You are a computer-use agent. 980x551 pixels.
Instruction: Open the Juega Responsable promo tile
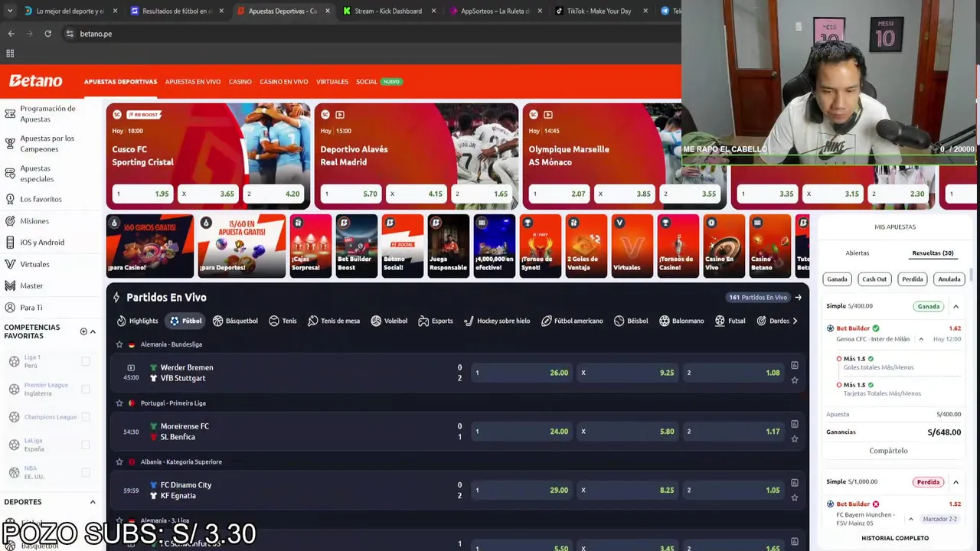[x=448, y=246]
